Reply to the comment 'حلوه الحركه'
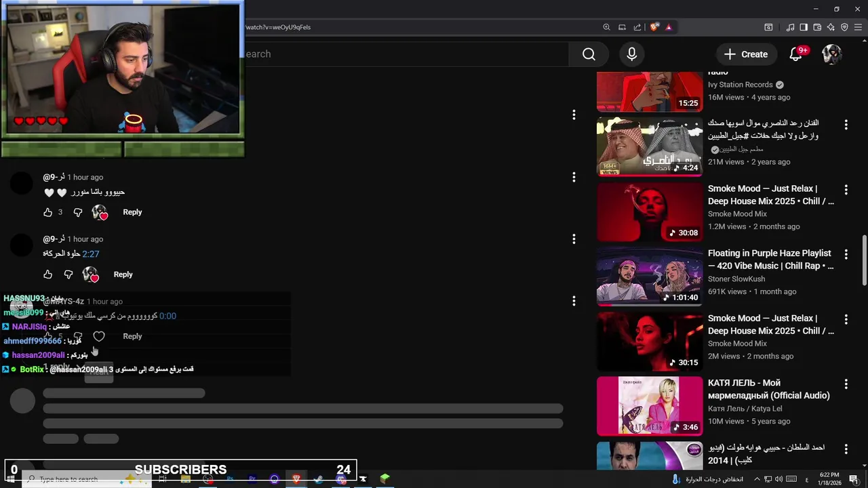The image size is (868, 488). pos(123,274)
